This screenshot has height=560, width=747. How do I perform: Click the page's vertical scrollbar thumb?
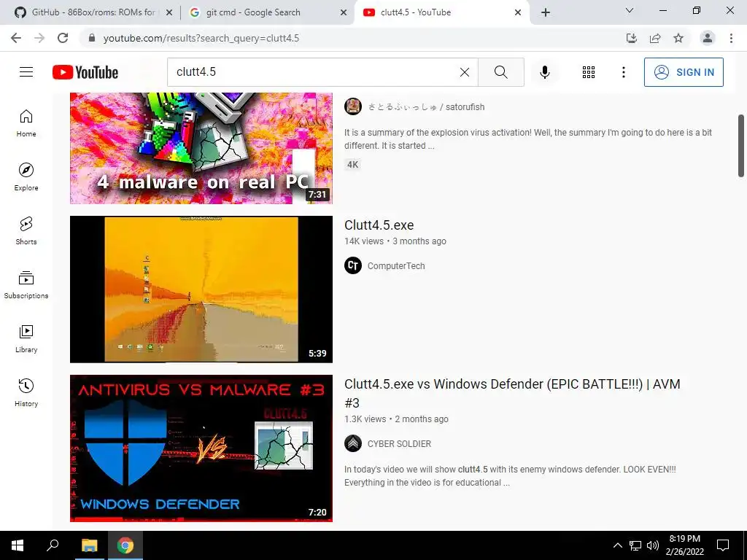741,146
